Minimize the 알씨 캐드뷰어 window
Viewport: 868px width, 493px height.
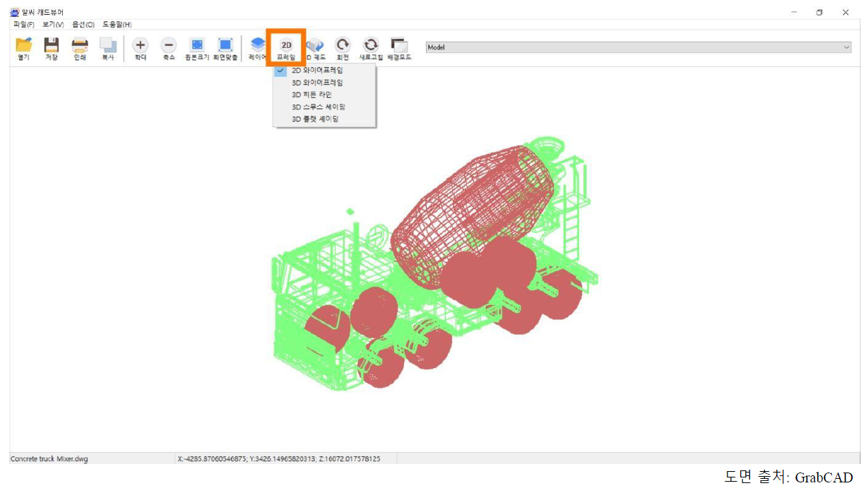[795, 12]
